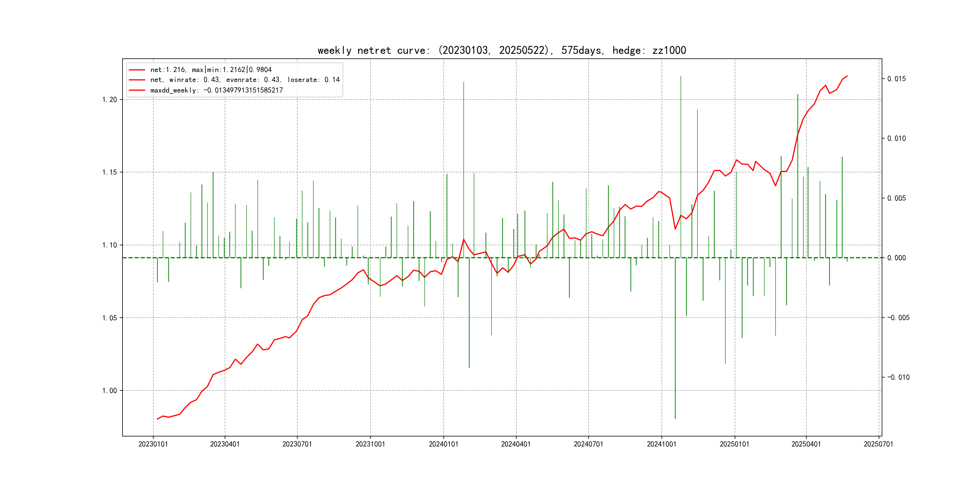Click the 0.015 right axis tick label
The width and height of the screenshot is (980, 490).
[x=896, y=79]
